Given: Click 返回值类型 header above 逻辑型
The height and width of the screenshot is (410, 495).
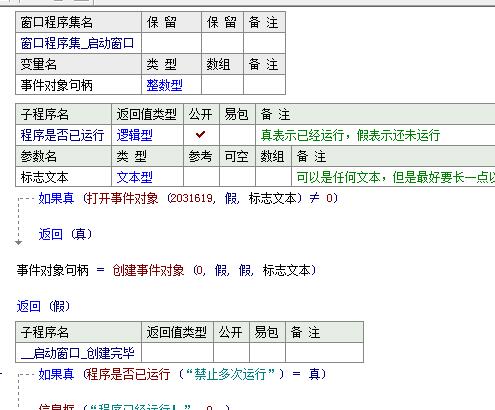Looking at the screenshot, I should coord(147,114).
